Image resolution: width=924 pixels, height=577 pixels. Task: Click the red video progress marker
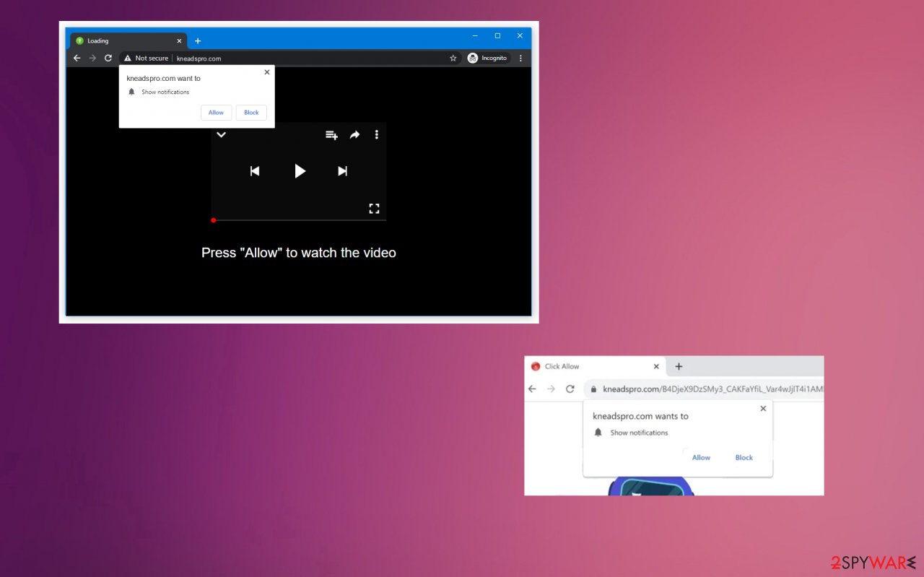(214, 220)
